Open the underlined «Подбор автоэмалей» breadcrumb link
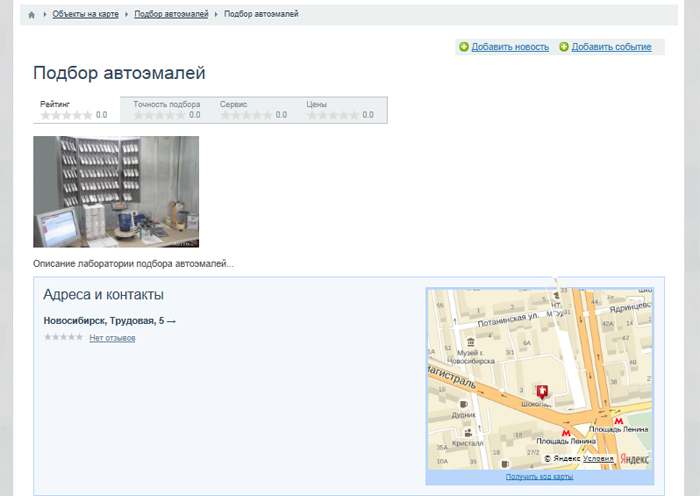This screenshot has width=700, height=496. click(171, 14)
